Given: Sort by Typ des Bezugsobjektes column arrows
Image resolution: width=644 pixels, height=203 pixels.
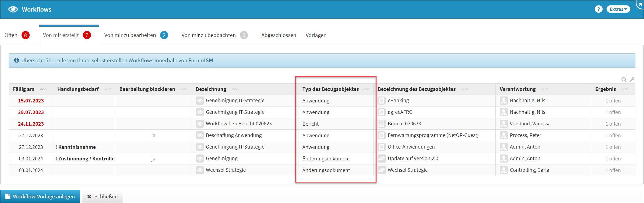Looking at the screenshot, I should pos(366,89).
